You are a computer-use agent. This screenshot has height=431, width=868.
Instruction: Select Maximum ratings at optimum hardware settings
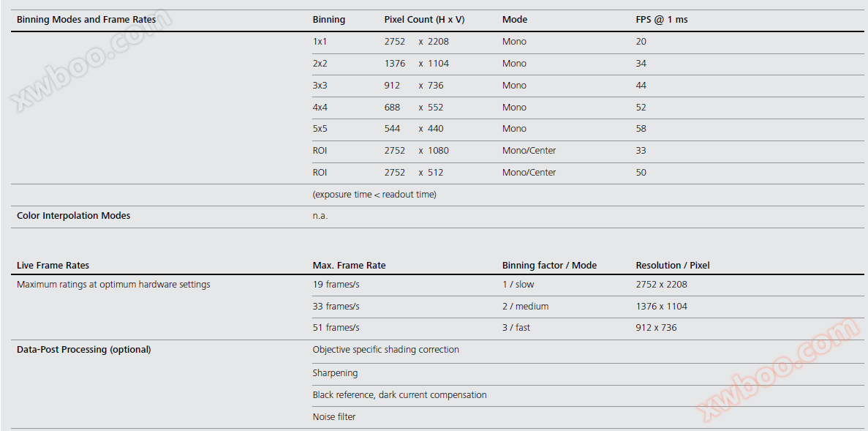point(113,285)
